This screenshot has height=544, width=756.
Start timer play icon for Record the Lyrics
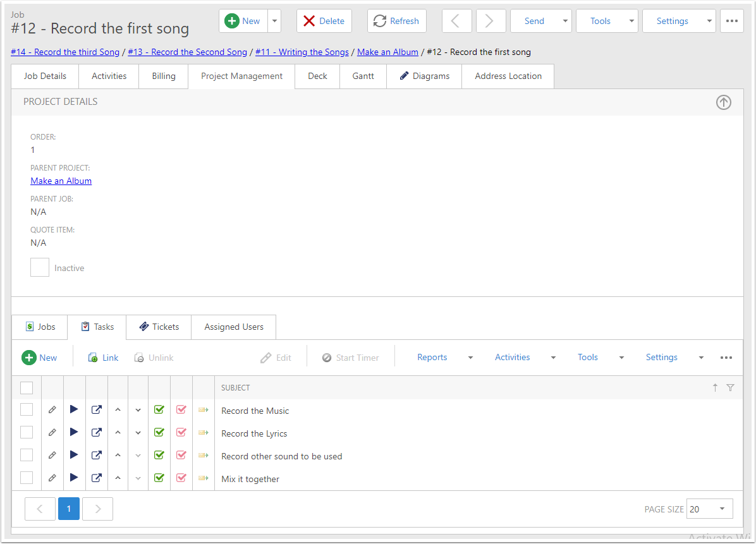tap(74, 433)
